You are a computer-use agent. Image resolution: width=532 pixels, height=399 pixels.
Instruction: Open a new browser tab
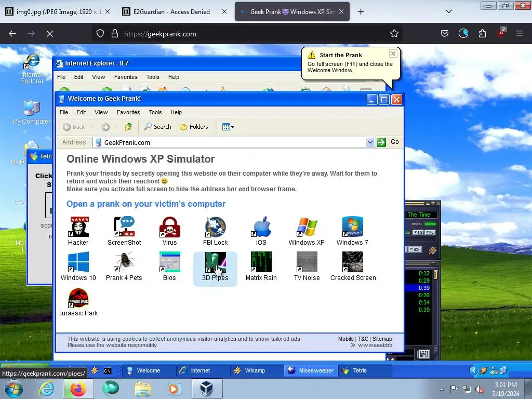[x=361, y=12]
